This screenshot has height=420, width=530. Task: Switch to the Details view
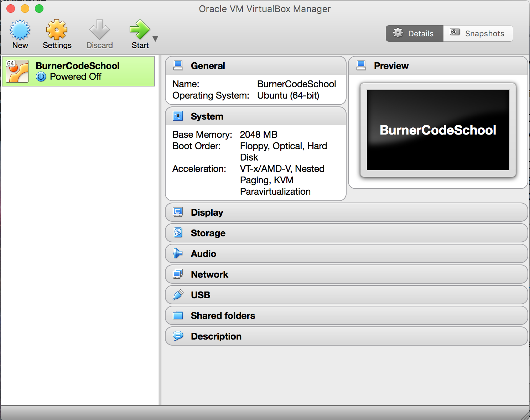pos(415,33)
